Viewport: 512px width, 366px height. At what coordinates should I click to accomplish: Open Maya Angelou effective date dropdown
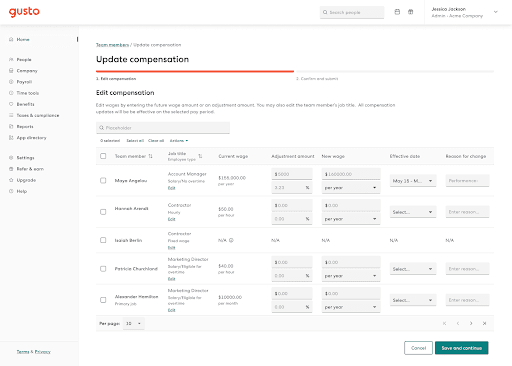coord(413,181)
